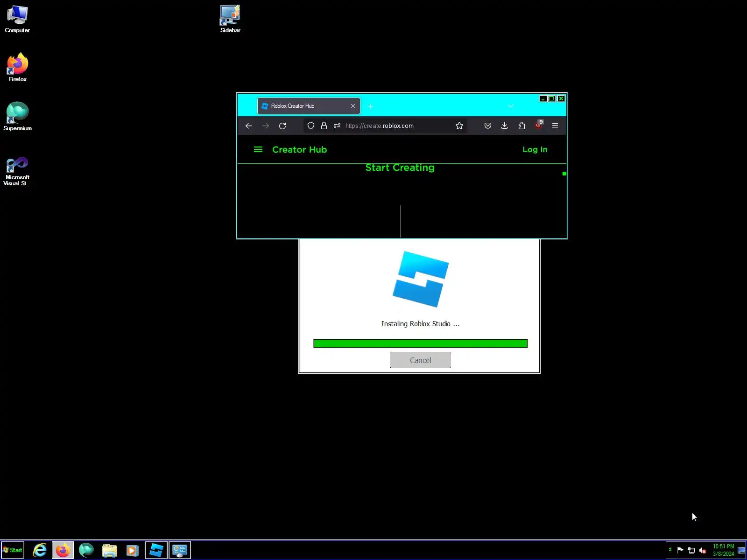Open the Firefox desktop shortcut
Viewport: 747px width, 560px height.
[17, 68]
